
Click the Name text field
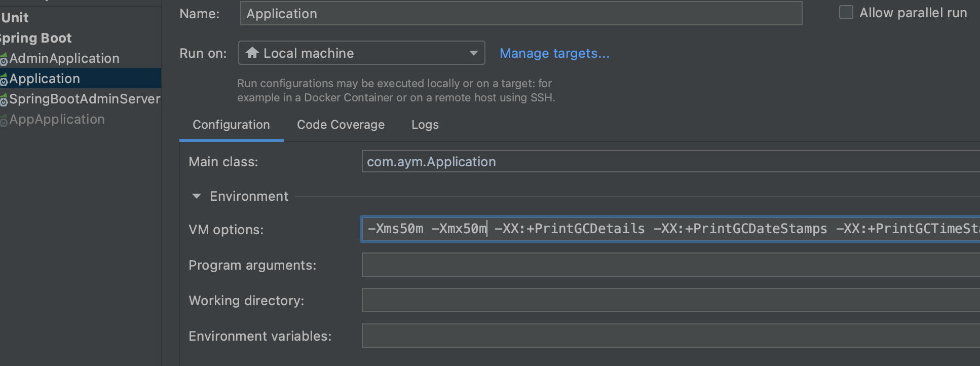[520, 14]
